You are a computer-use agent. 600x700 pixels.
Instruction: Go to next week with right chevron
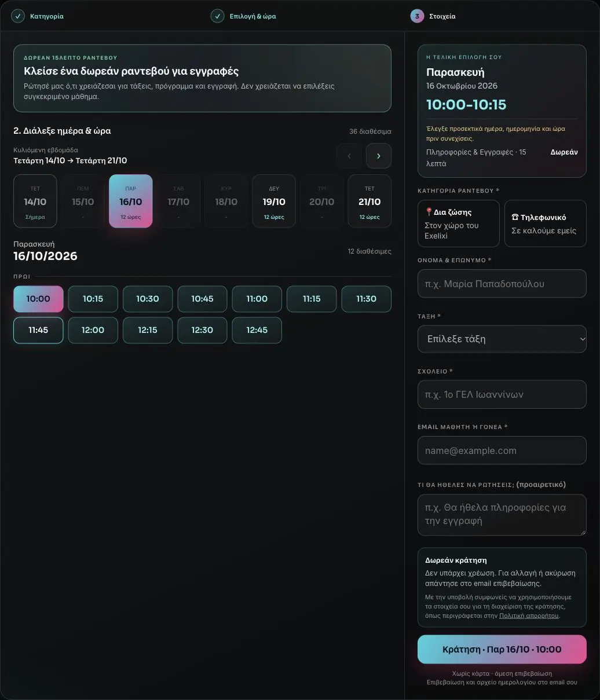(x=379, y=156)
